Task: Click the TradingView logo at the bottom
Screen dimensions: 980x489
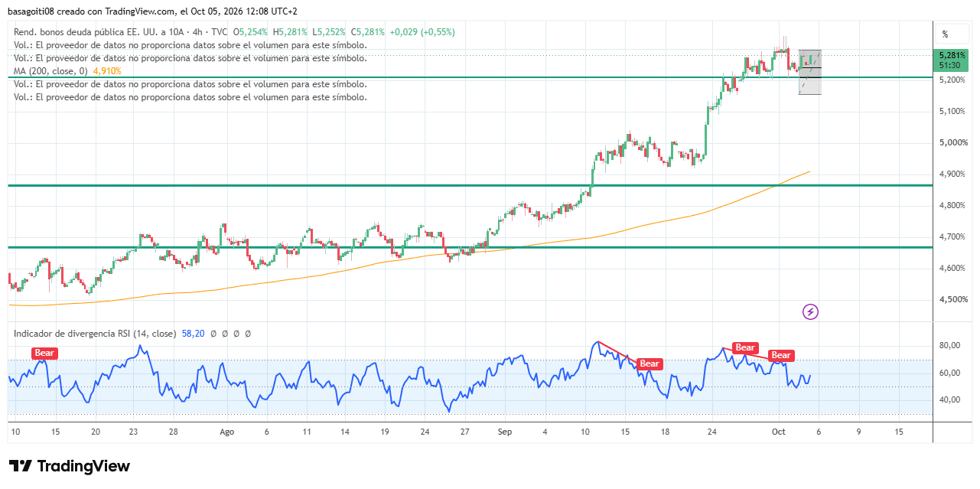Action: coord(70,466)
